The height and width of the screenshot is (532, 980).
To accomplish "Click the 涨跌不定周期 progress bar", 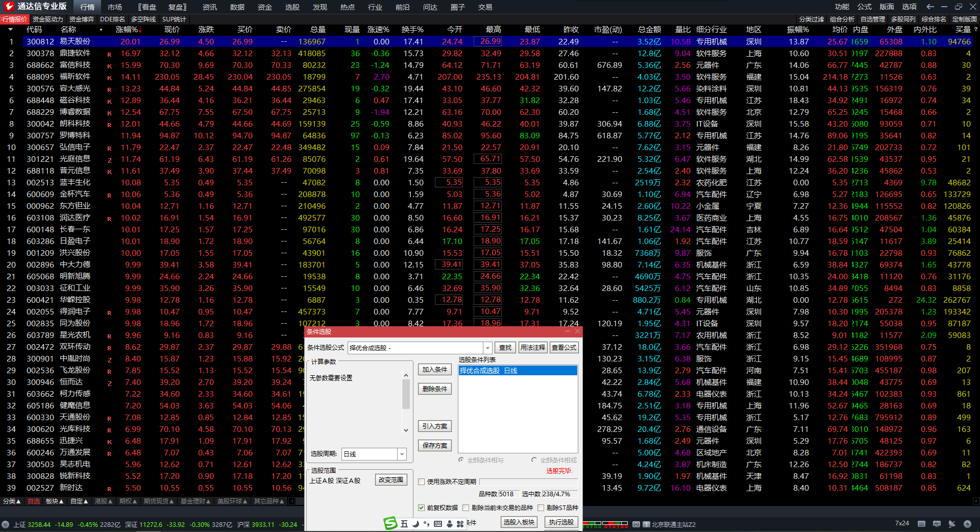I will tap(529, 481).
